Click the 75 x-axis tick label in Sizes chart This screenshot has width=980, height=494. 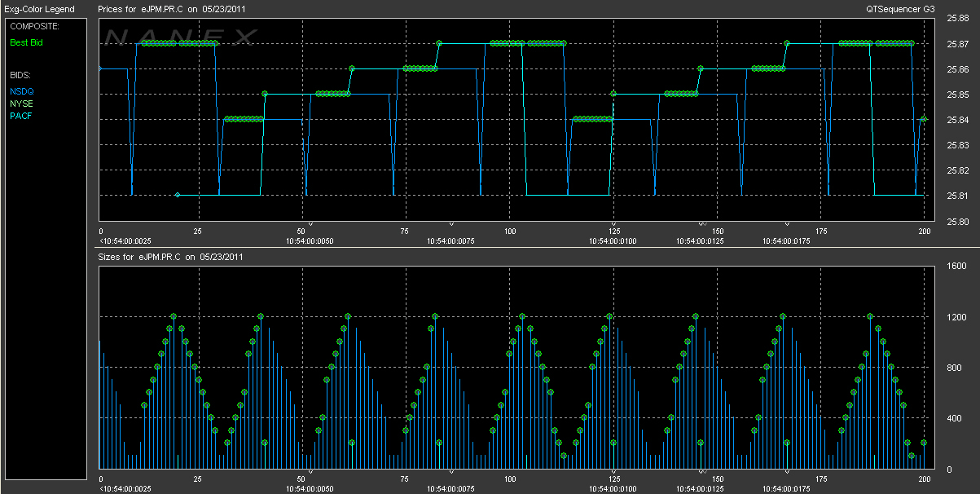pos(404,479)
